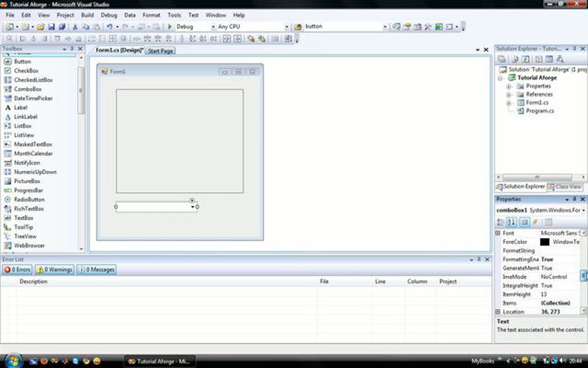The image size is (588, 368).
Task: Click the Save icon in toolbar
Action: [x=51, y=26]
